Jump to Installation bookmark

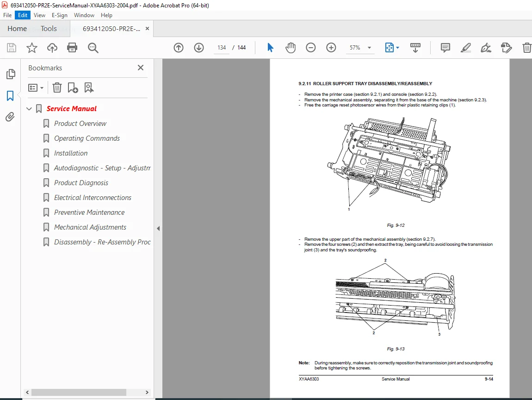(71, 153)
